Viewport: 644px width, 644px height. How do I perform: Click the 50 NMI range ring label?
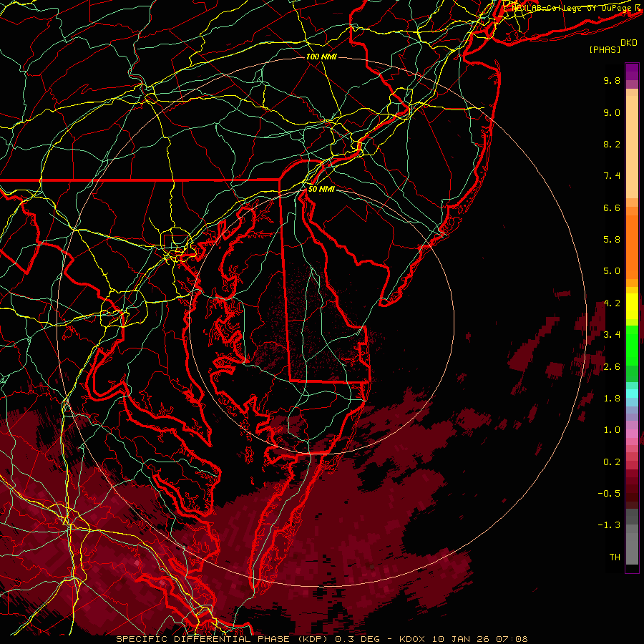pos(321,189)
